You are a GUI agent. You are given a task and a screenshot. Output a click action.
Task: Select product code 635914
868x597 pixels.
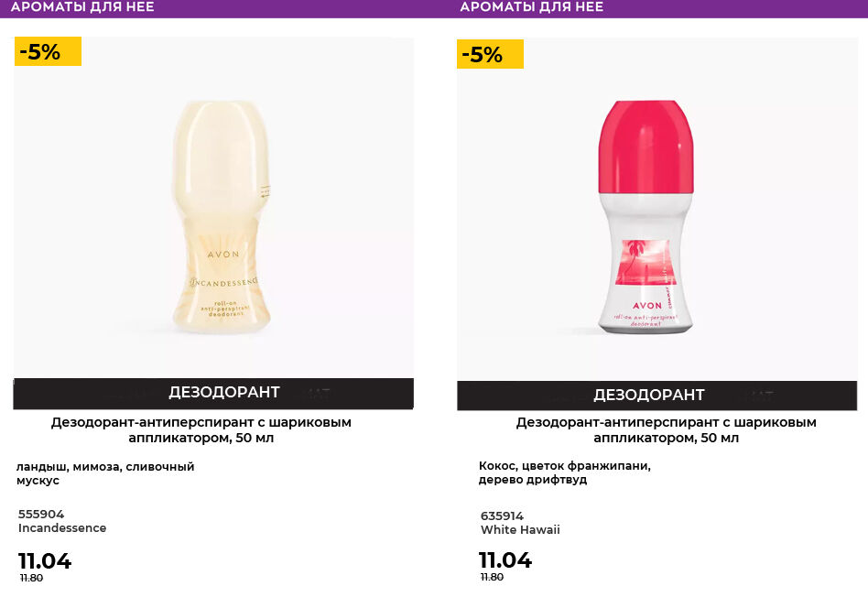click(502, 516)
